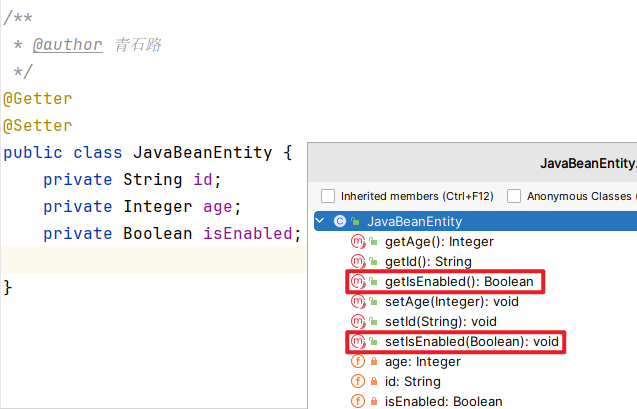Enable the Inherited members checkbox
Screen dimensions: 637x409
tap(328, 196)
